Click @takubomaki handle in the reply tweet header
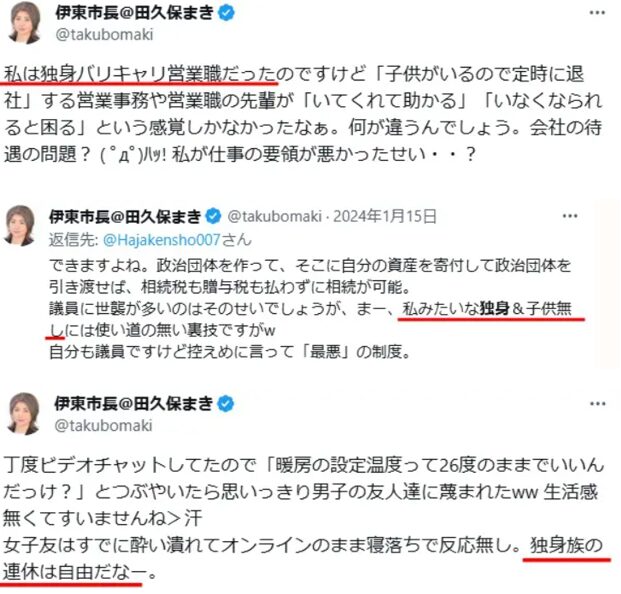 click(x=274, y=216)
